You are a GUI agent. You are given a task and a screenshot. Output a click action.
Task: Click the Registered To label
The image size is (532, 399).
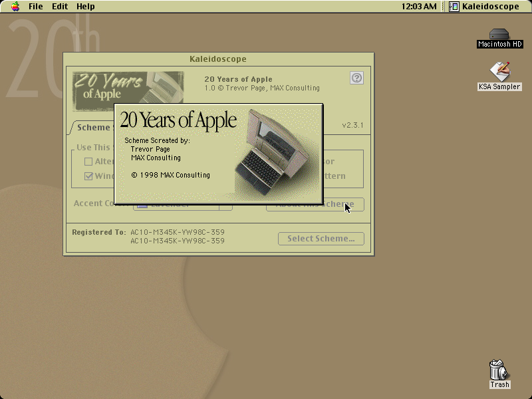click(98, 232)
